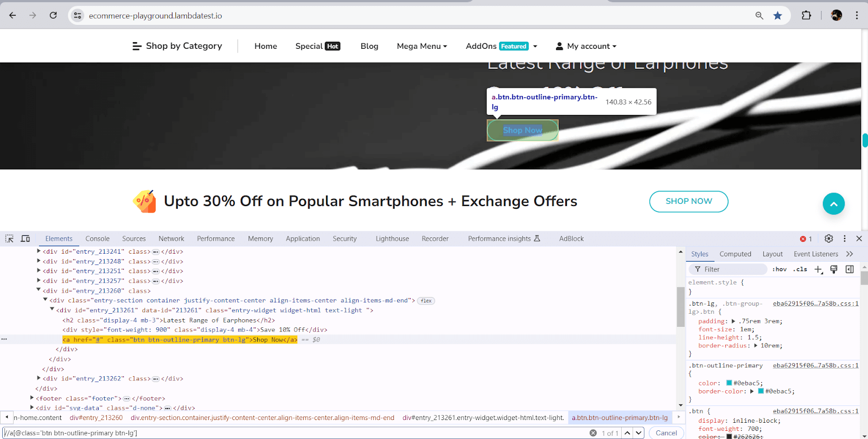Click the zoom magnifier icon in address bar
The width and height of the screenshot is (868, 439).
pyautogui.click(x=759, y=16)
